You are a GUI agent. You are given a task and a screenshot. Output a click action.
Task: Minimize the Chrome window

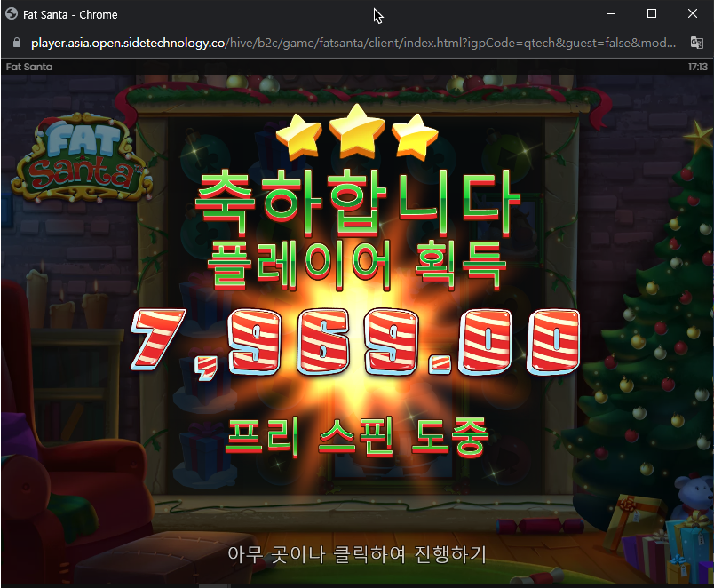point(611,14)
